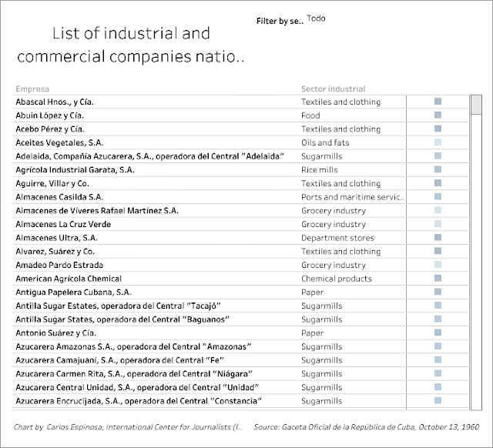493x448 pixels.
Task: Click Azucarera Central Unidad, S.A. name
Action: [137, 387]
